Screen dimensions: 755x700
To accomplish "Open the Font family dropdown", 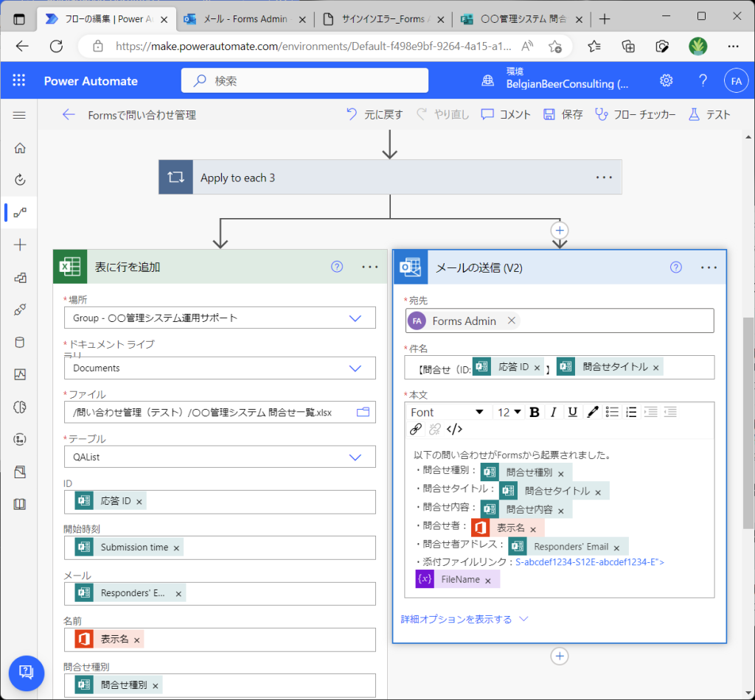I will [446, 412].
